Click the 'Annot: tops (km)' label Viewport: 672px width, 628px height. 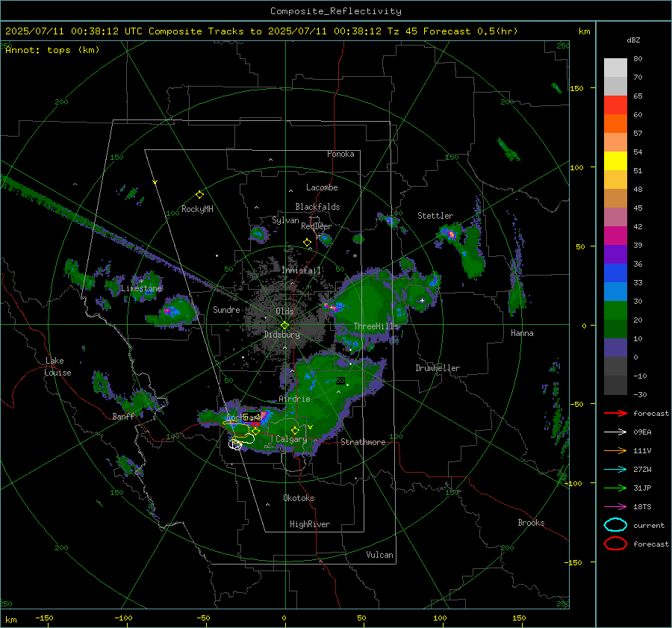pyautogui.click(x=52, y=50)
